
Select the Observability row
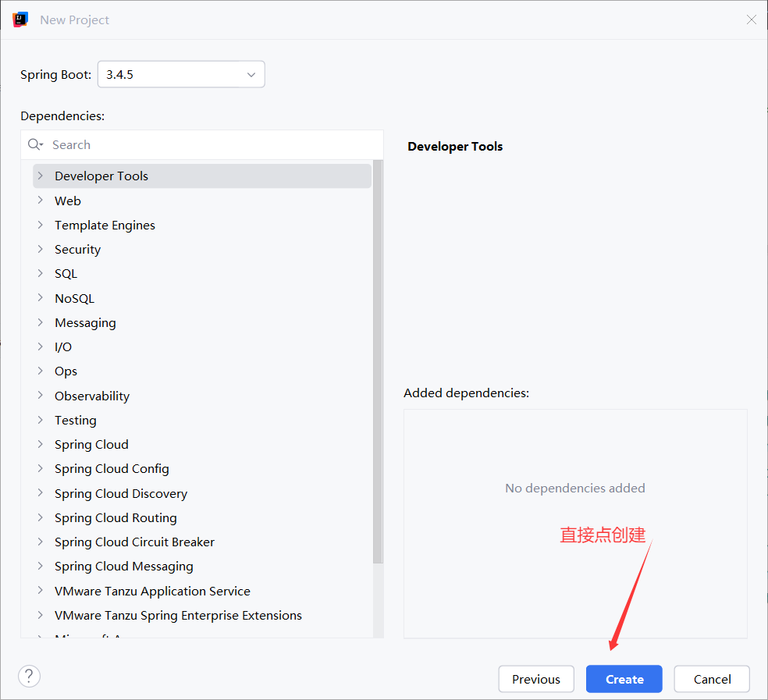202,396
